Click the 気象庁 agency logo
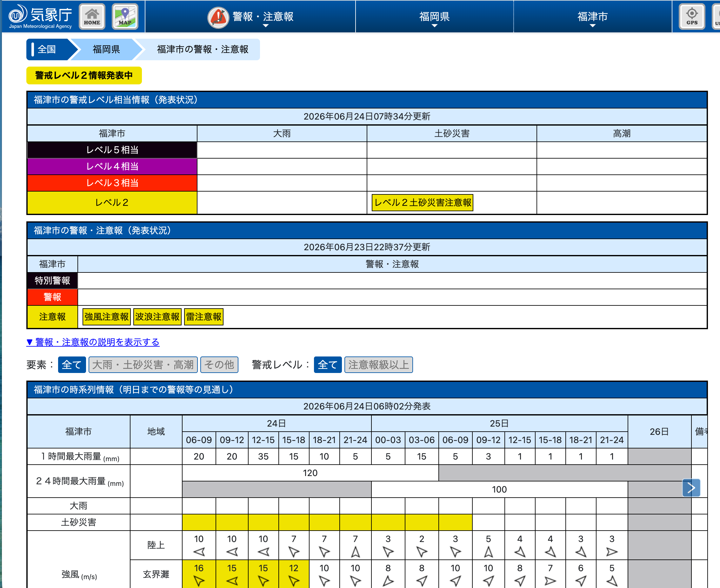Image resolution: width=720 pixels, height=588 pixels. [40, 16]
